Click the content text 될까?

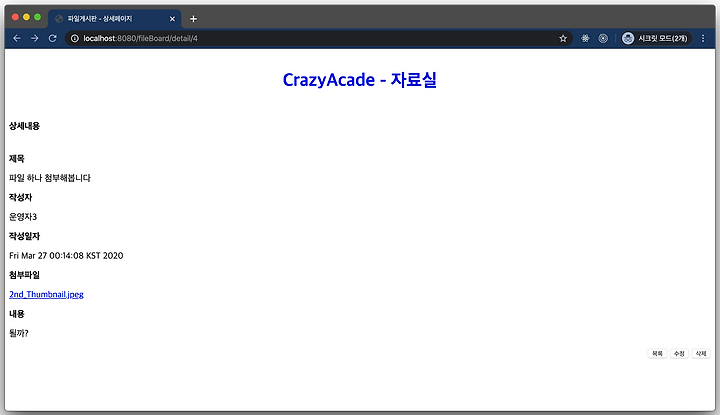click(19, 333)
